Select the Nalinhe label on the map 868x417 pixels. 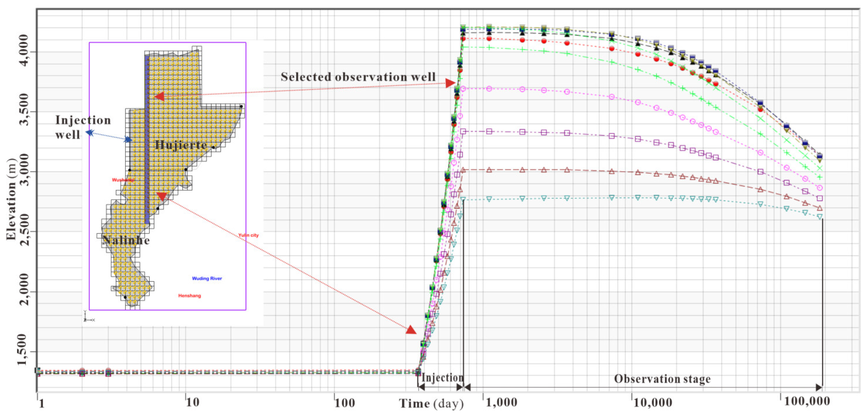pyautogui.click(x=126, y=240)
